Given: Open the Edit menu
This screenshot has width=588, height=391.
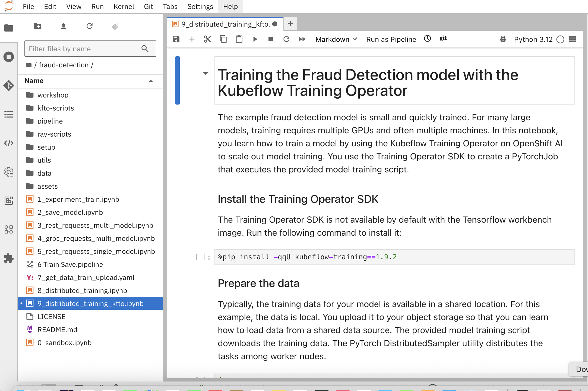Looking at the screenshot, I should pyautogui.click(x=50, y=7).
